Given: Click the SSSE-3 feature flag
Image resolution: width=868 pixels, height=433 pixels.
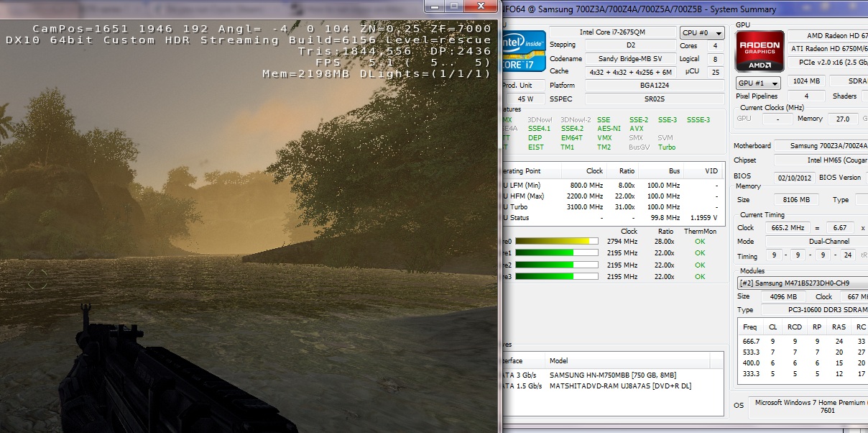Looking at the screenshot, I should click(x=698, y=120).
